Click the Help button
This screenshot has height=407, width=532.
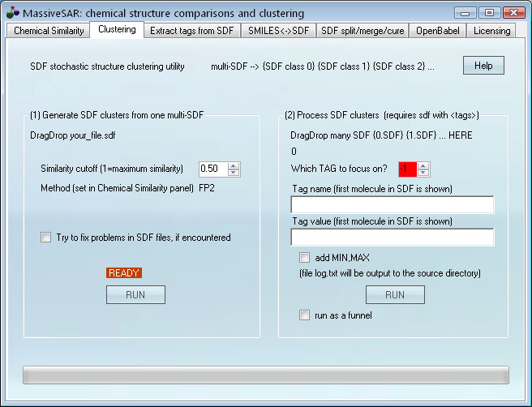pyautogui.click(x=483, y=66)
